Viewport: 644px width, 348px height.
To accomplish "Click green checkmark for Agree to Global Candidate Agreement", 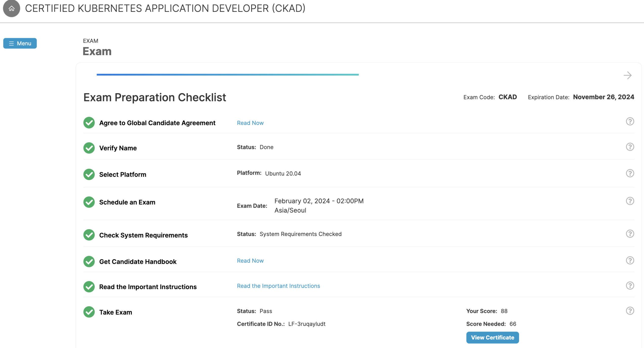I will point(89,123).
